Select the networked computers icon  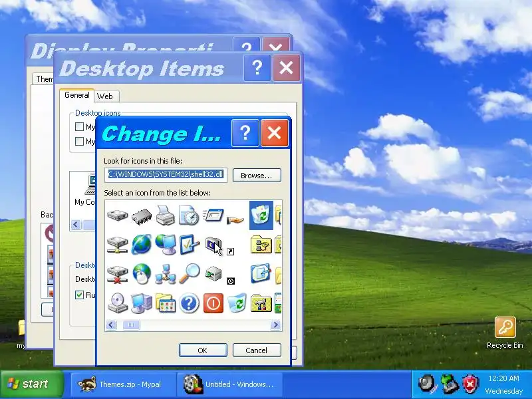166,274
